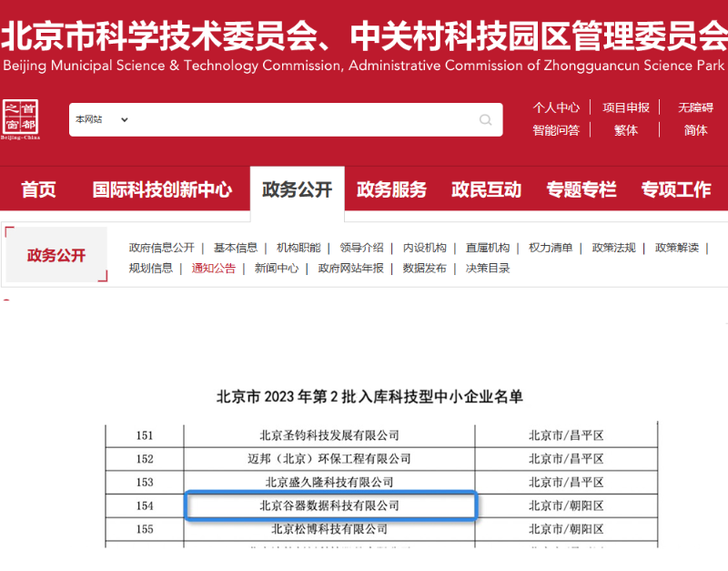Click highlighted row 北京谷器数据科技有限公司
Screen dimensions: 728x571
pos(329,505)
